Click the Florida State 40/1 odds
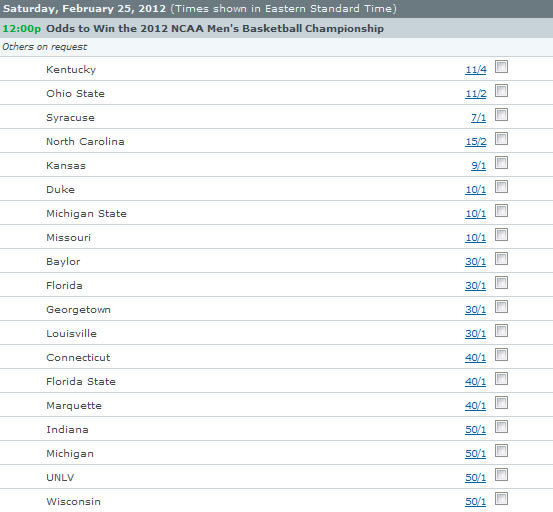The width and height of the screenshot is (553, 512). (475, 382)
